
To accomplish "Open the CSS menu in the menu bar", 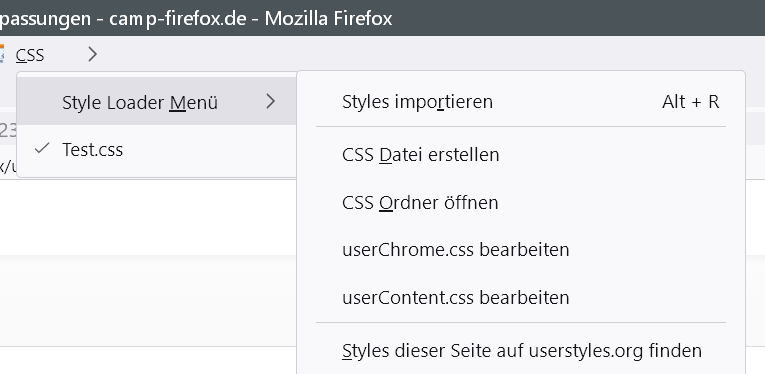I will [x=30, y=55].
